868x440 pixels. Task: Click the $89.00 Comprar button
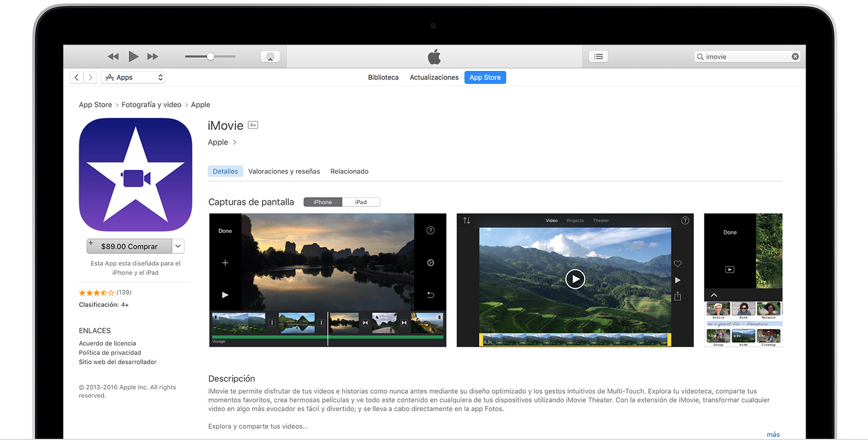pyautogui.click(x=129, y=246)
